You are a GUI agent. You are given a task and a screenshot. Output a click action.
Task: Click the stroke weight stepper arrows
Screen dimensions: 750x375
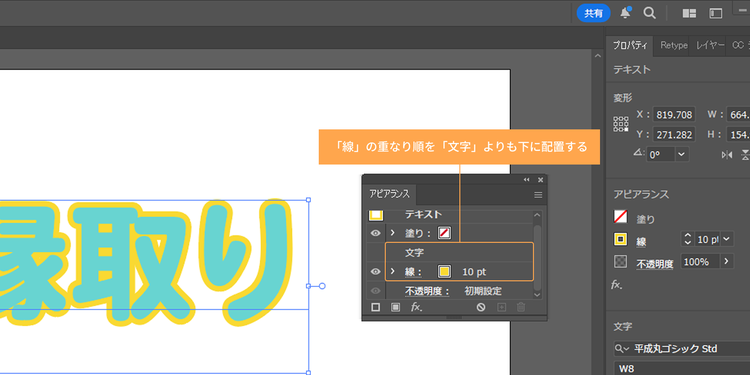tap(688, 239)
